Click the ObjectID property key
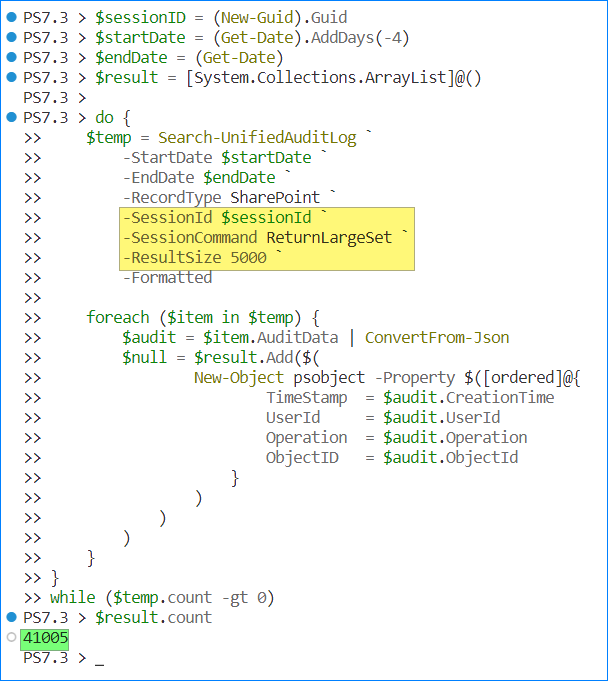The height and width of the screenshot is (681, 608). click(302, 458)
